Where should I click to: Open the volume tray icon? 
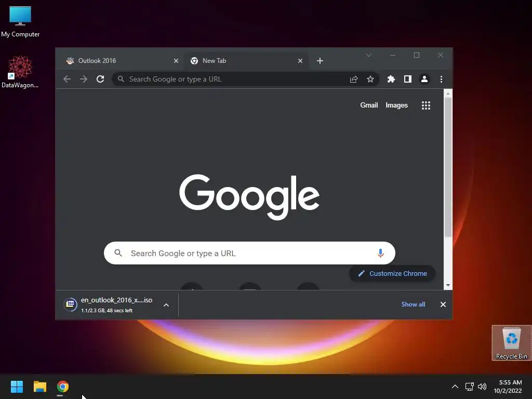482,387
